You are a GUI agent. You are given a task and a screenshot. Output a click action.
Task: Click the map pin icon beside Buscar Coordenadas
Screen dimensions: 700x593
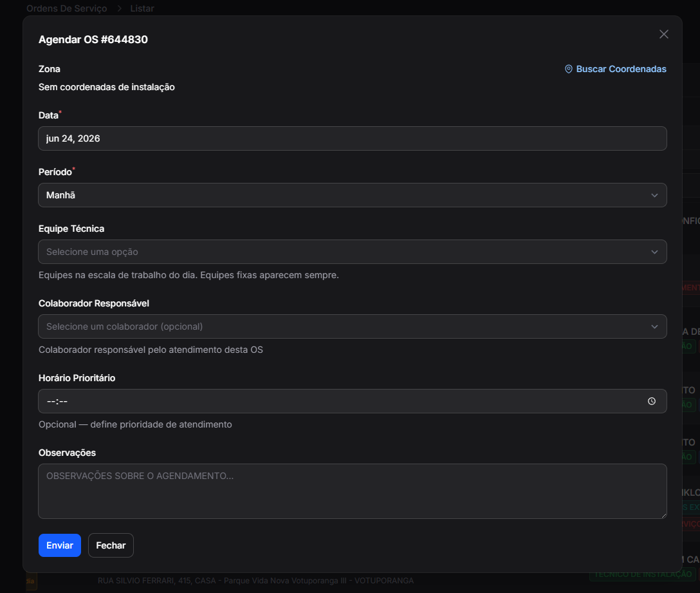point(568,69)
